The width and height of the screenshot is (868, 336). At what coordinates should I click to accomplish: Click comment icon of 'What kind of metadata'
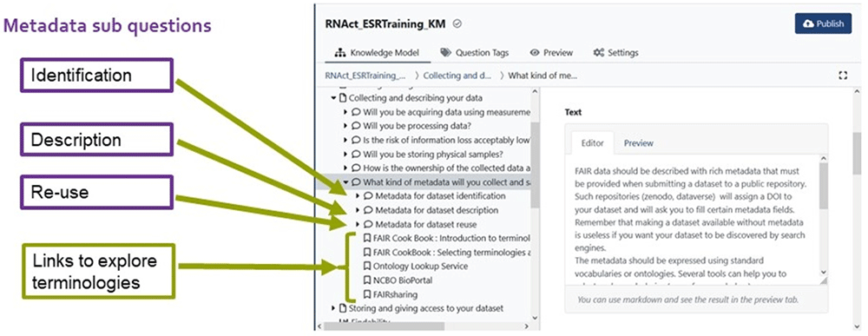tap(356, 181)
